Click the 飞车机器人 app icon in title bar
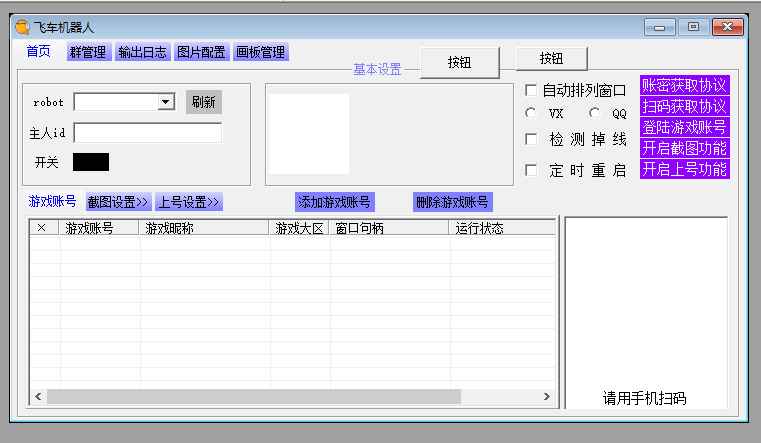Screen dimensions: 761x443 pos(22,27)
